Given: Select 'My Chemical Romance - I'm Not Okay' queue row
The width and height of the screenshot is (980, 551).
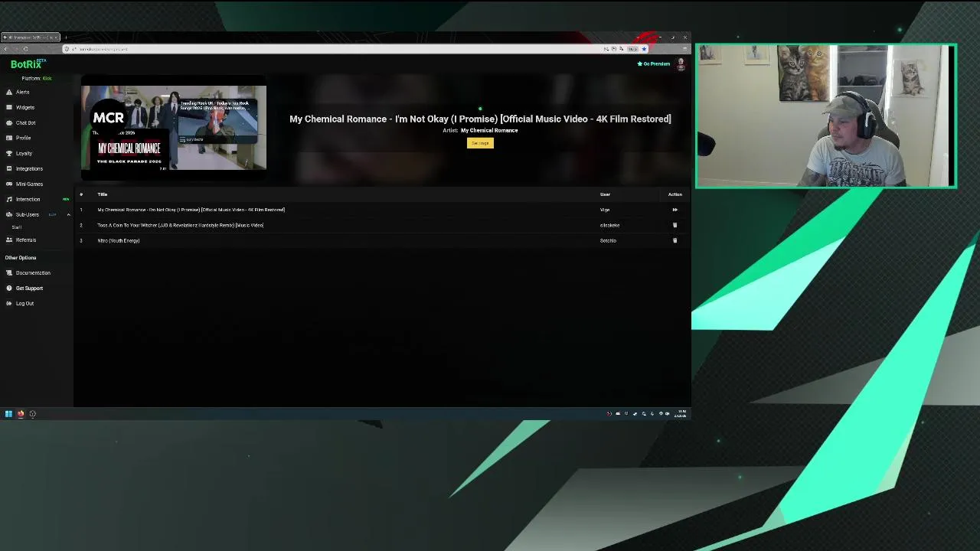Looking at the screenshot, I should [x=381, y=210].
